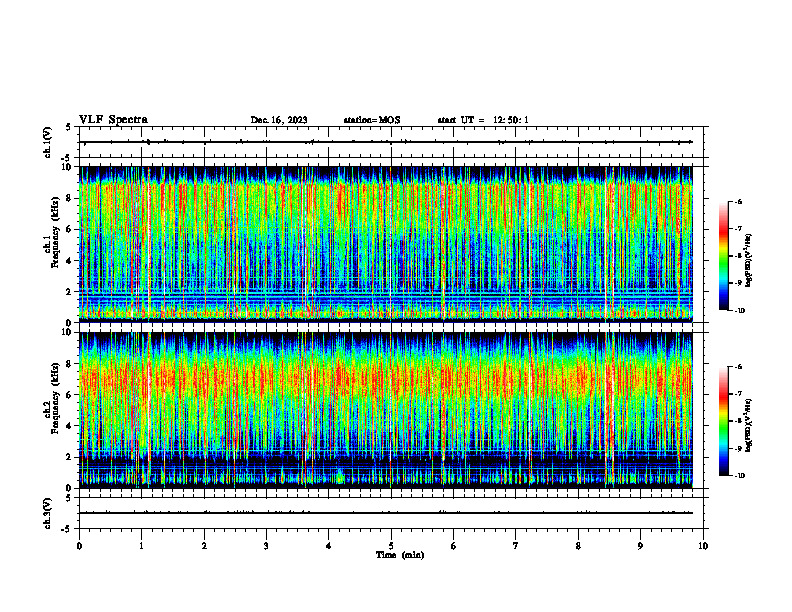Image resolution: width=792 pixels, height=612 pixels.
Task: Click the ch.1 color bar log(PSD) label
Action: 749,261
